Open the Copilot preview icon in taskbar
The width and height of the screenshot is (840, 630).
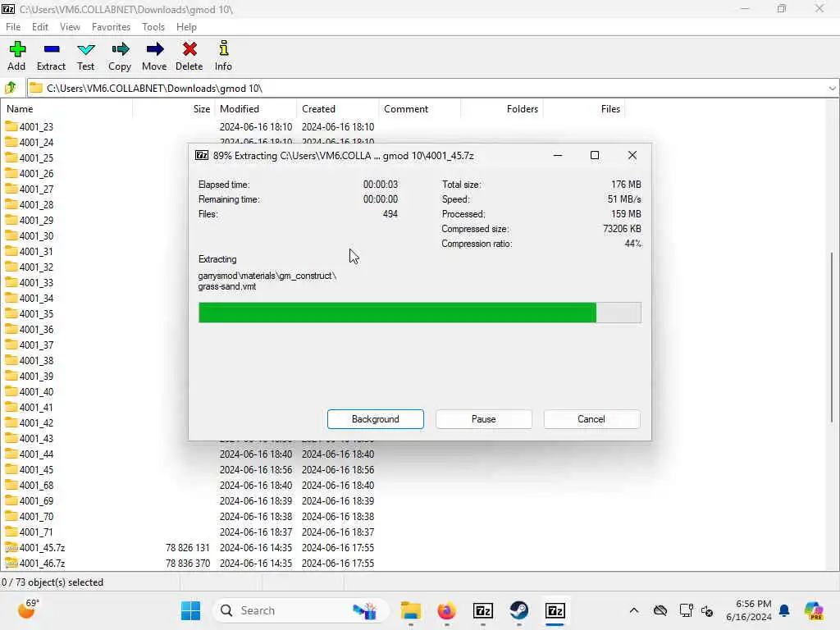[x=813, y=610]
